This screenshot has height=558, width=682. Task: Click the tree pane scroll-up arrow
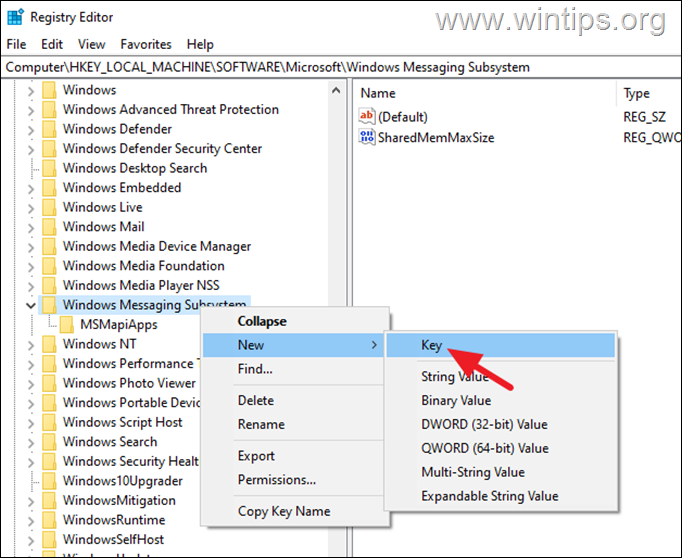click(x=336, y=90)
